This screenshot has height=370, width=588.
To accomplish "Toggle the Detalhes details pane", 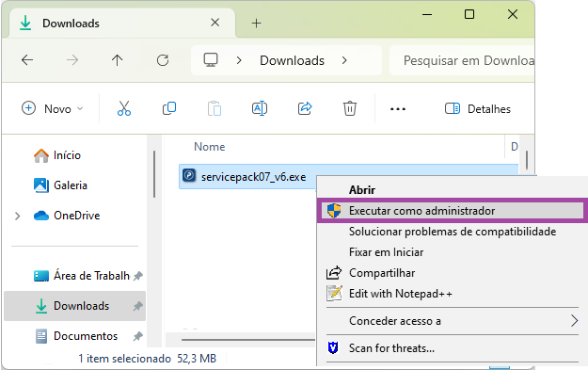I will pyautogui.click(x=478, y=109).
